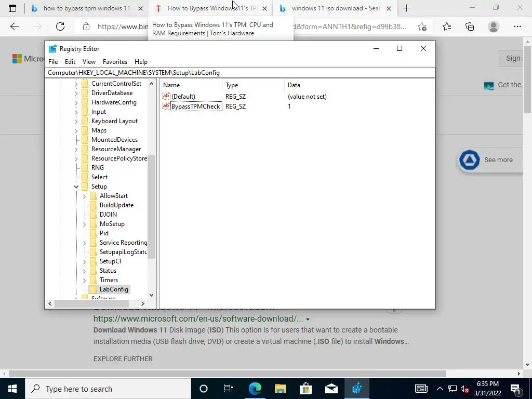The height and width of the screenshot is (399, 532).
Task: Open the Edit menu in Registry Editor
Action: [70, 62]
